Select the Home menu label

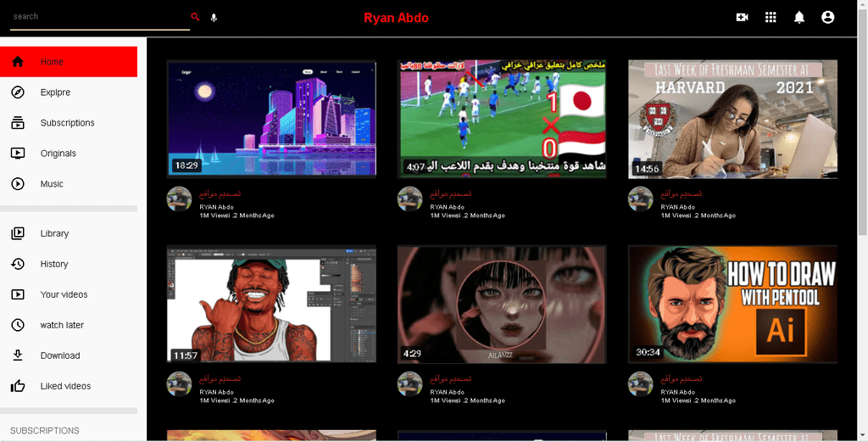click(x=52, y=62)
